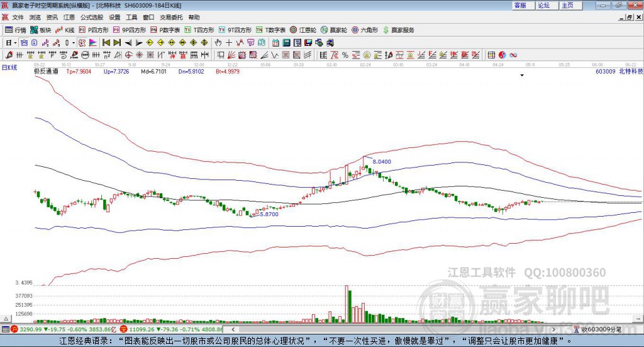Open the 行情 market quotes view
This screenshot has height=347, width=644.
click(16, 30)
